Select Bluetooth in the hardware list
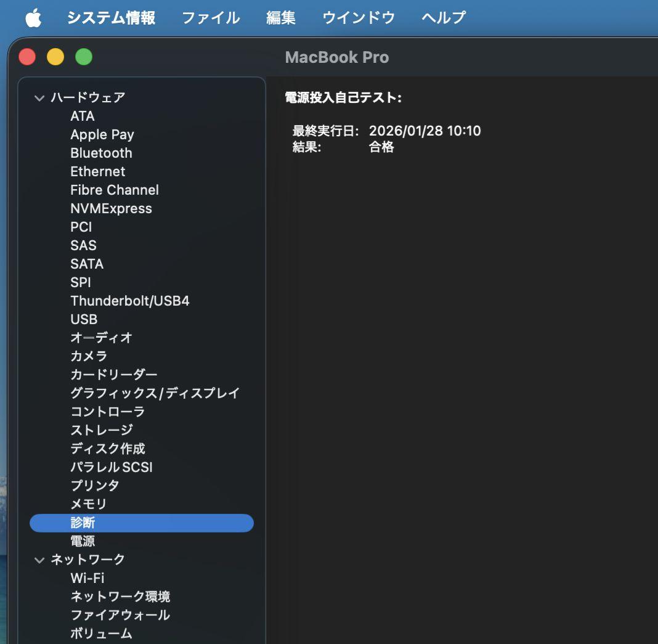 point(102,153)
